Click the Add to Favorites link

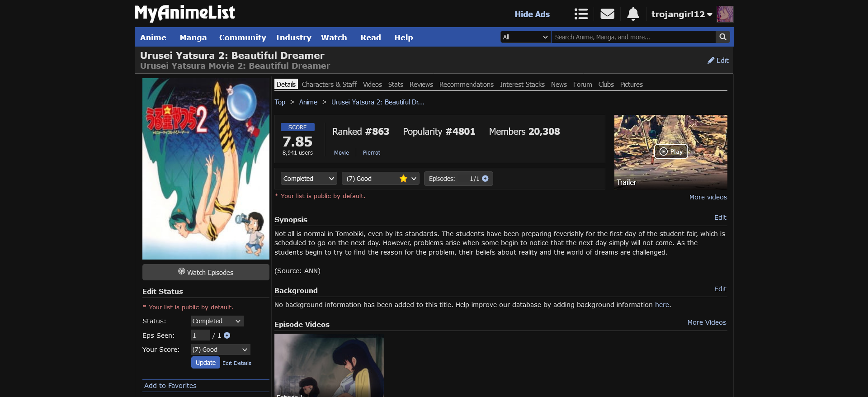(x=170, y=386)
